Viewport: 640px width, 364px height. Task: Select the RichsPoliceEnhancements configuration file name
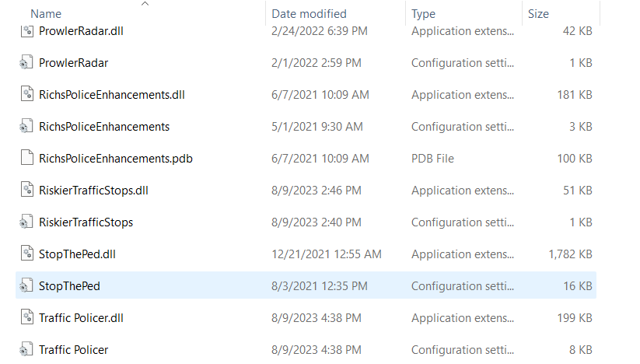click(104, 127)
